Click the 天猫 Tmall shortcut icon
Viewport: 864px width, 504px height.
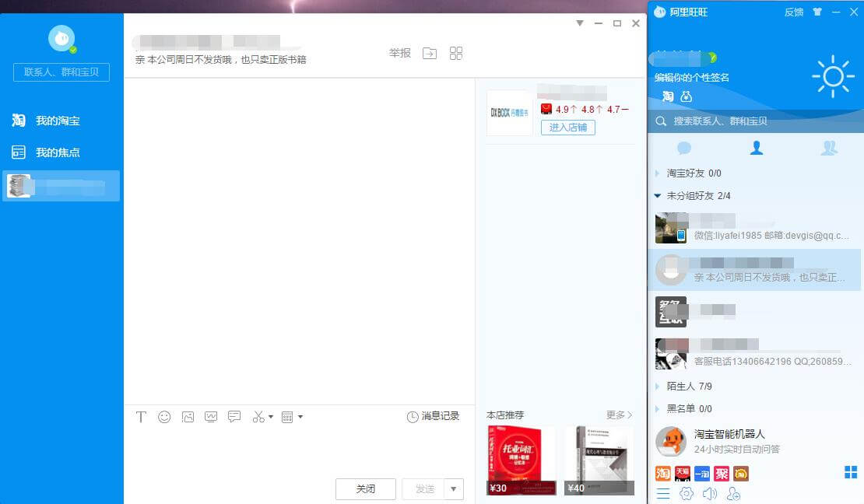coord(682,473)
